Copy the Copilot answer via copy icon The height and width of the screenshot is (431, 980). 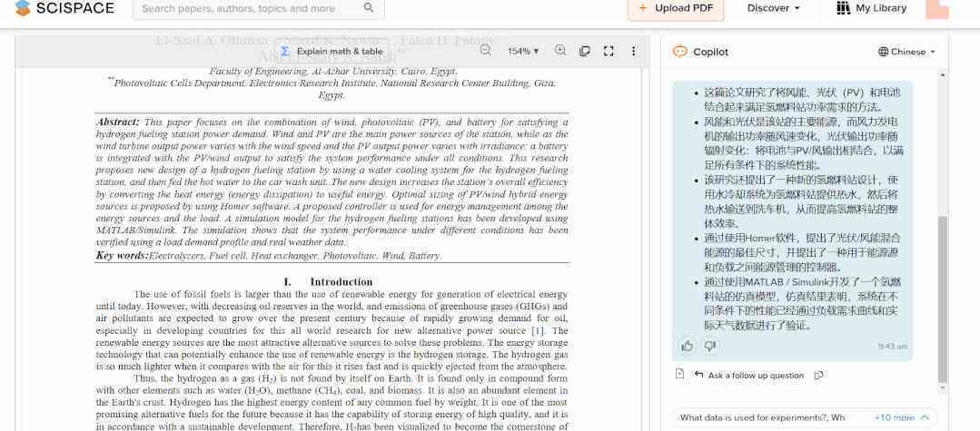pos(818,375)
